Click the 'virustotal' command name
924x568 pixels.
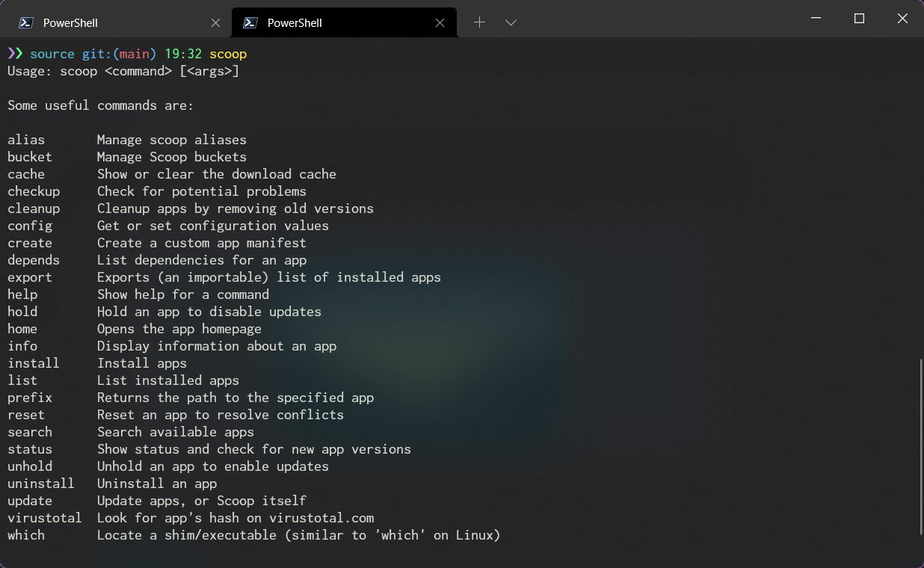(45, 518)
